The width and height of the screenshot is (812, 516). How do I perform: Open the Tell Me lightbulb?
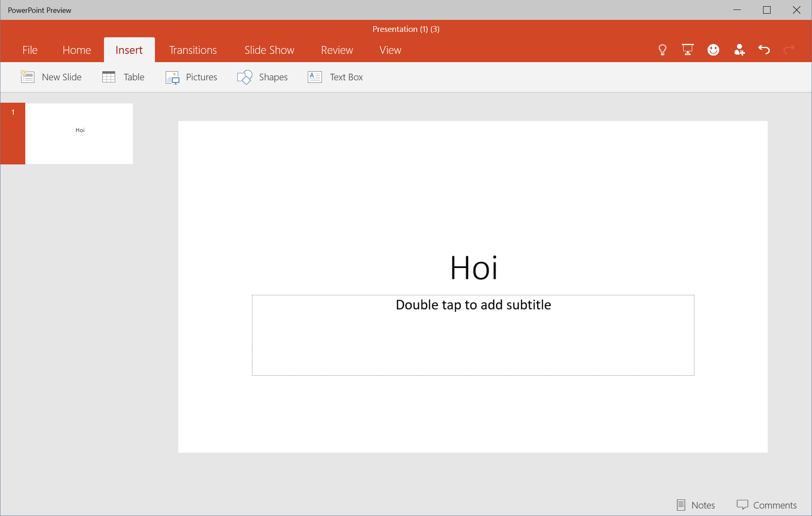662,50
